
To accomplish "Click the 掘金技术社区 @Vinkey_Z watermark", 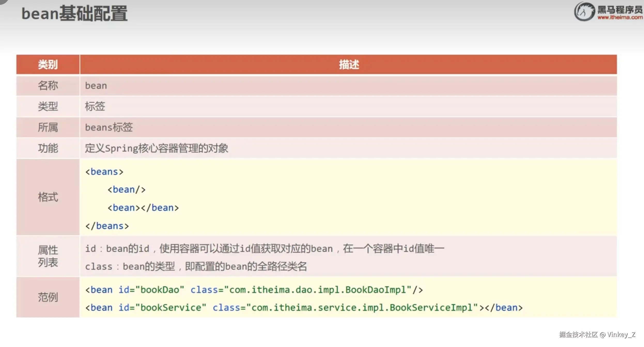I will pos(597,335).
